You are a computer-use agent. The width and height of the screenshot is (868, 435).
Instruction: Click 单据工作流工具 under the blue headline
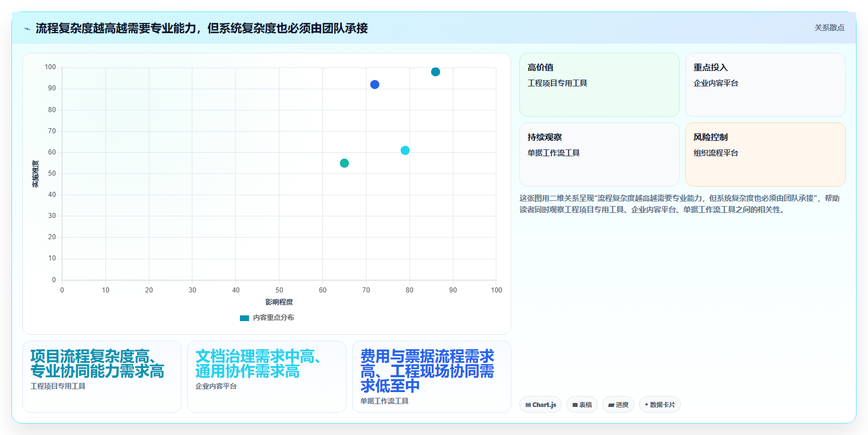pyautogui.click(x=384, y=401)
